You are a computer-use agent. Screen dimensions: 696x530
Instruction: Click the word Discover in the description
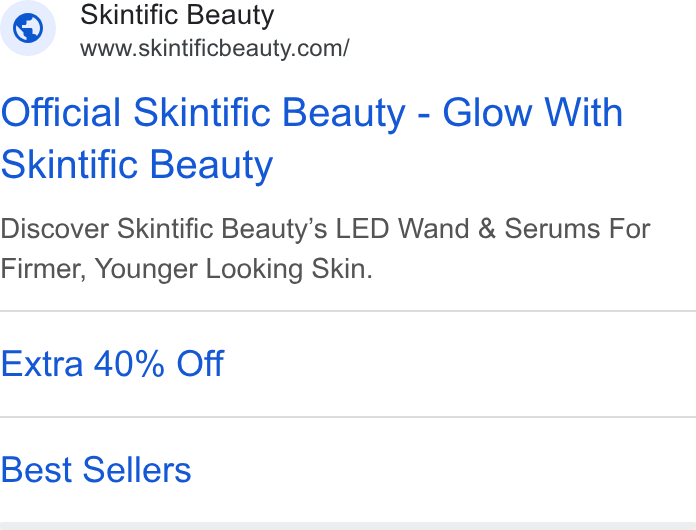[x=55, y=229]
